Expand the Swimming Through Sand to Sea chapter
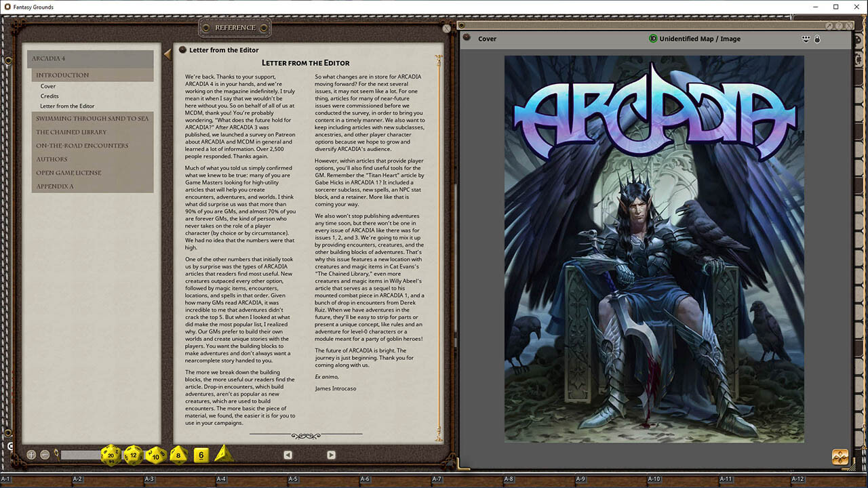 (x=92, y=119)
